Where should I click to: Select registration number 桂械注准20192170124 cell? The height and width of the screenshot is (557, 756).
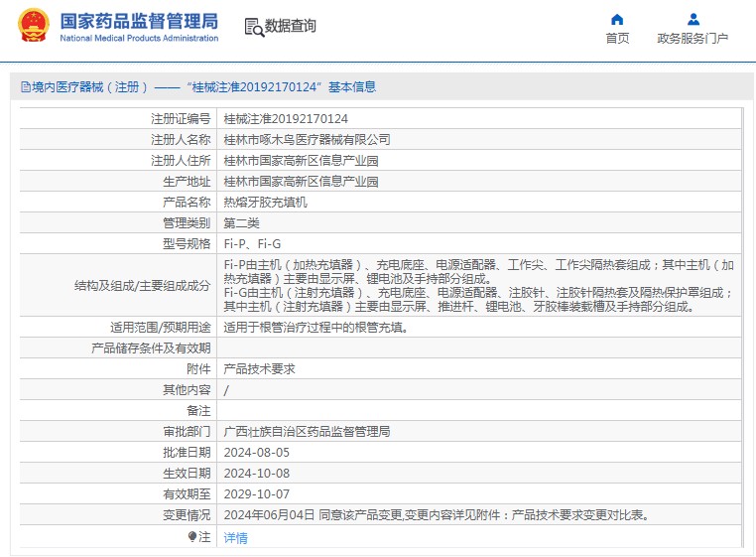pyautogui.click(x=286, y=118)
